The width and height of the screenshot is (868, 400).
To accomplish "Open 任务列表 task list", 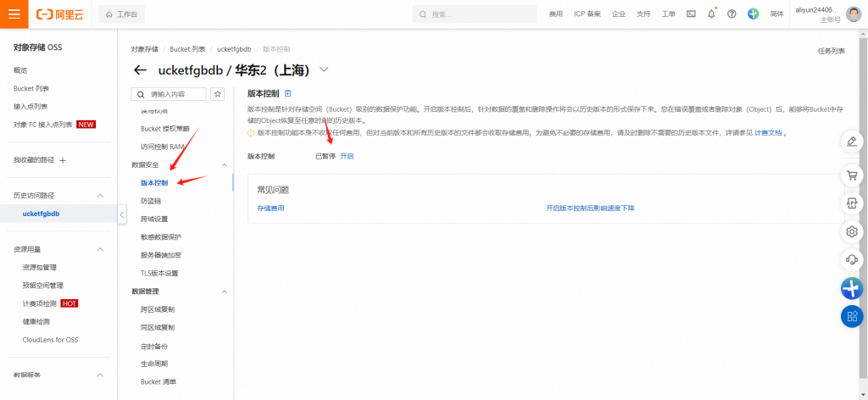I will tap(832, 51).
